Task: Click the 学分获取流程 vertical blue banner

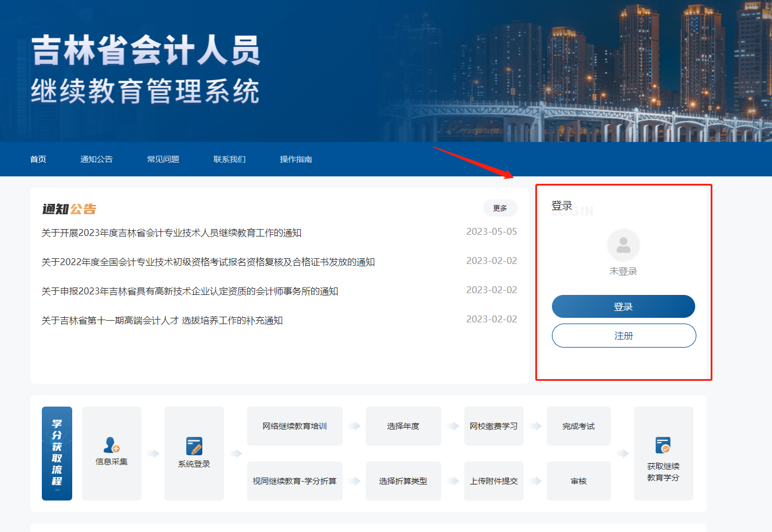Action: (x=57, y=454)
